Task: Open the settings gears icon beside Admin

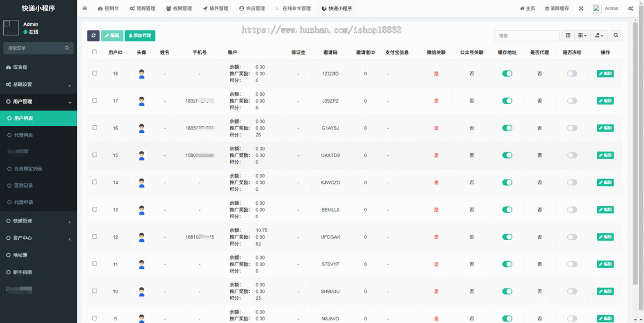Action: click(x=631, y=8)
